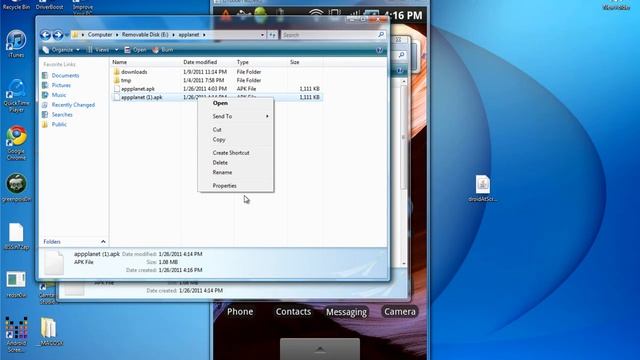Choose Create Shortcut in context menu
This screenshot has width=640, height=360.
pos(236,153)
